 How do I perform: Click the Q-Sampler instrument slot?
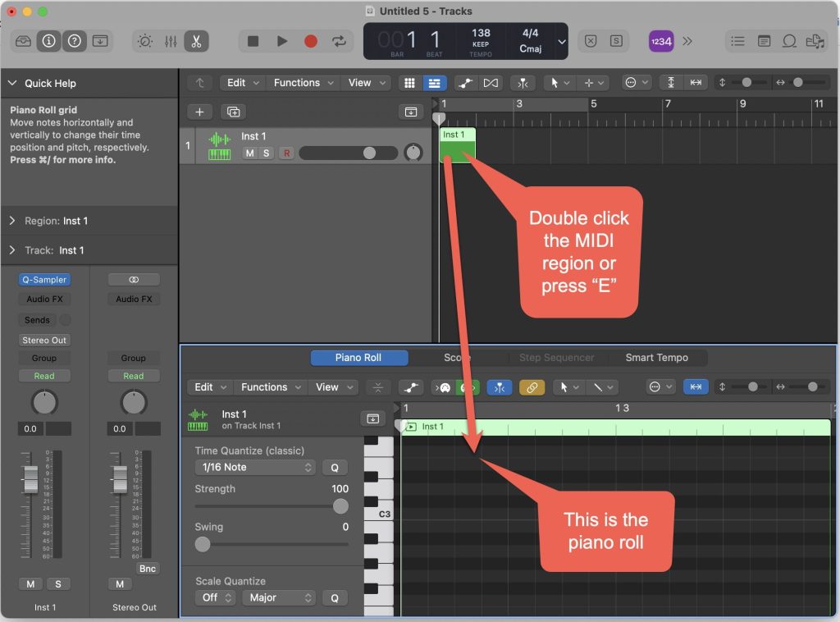point(44,280)
